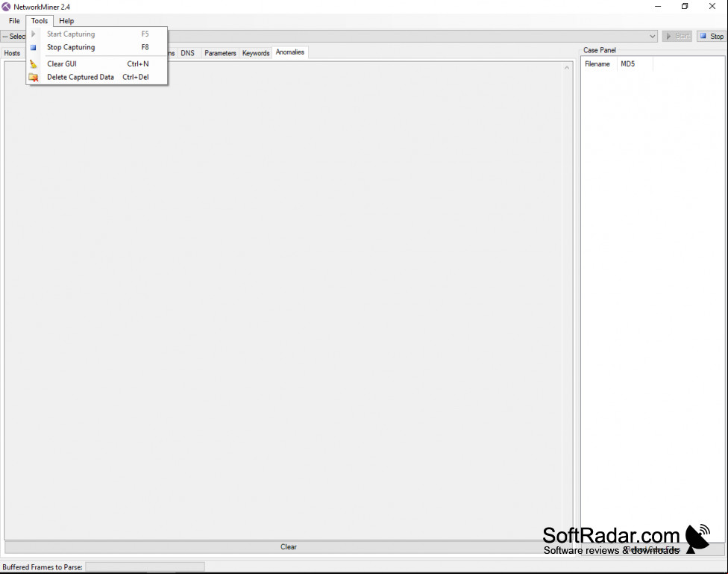728x574 pixels.
Task: Switch to the Hosts tab
Action: 12,54
